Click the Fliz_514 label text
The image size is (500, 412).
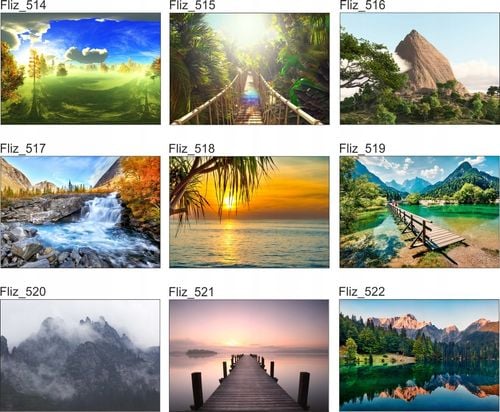coord(23,5)
